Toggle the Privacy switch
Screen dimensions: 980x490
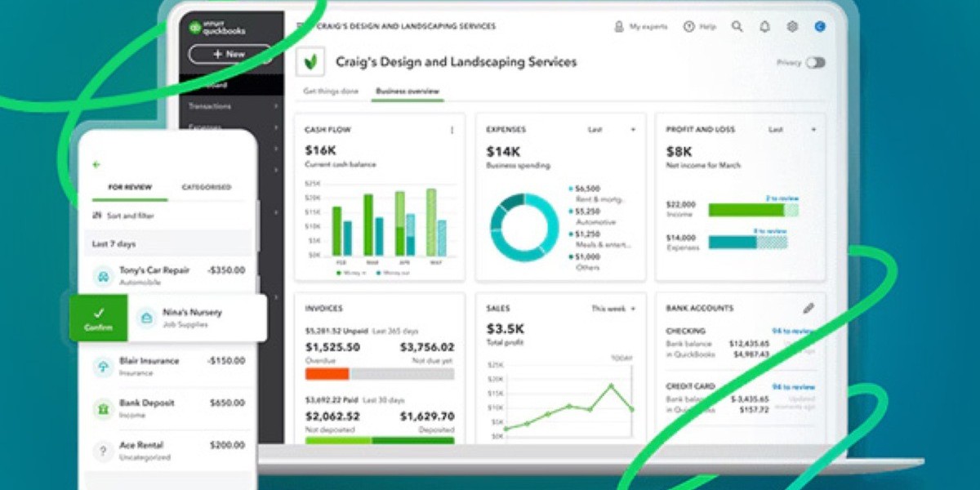click(x=814, y=62)
